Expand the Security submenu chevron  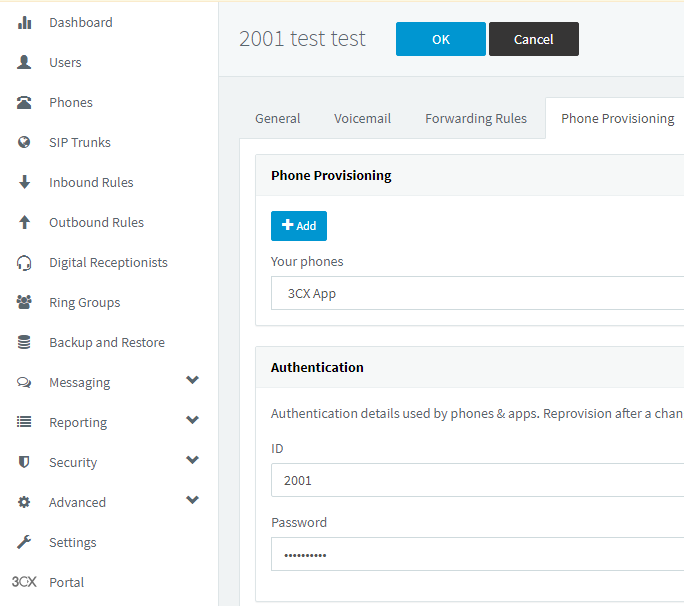coord(192,460)
